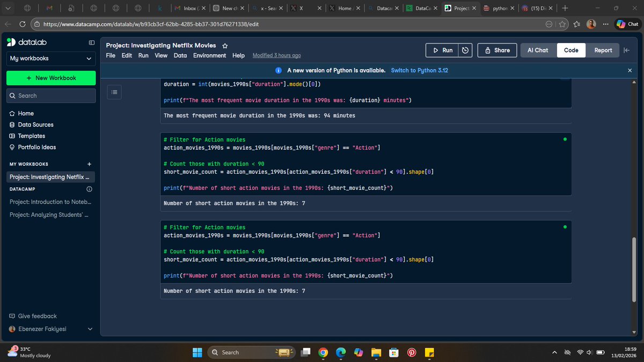The height and width of the screenshot is (362, 644).
Task: Open the Run menu
Action: pyautogui.click(x=143, y=55)
